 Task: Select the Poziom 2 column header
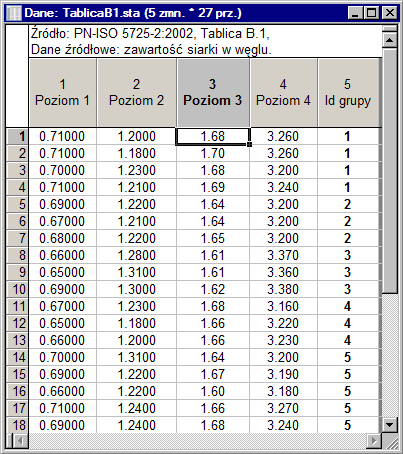pyautogui.click(x=136, y=92)
